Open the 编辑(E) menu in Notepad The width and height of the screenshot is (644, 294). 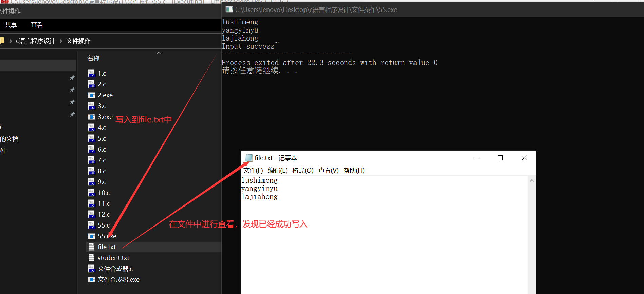[x=277, y=170]
